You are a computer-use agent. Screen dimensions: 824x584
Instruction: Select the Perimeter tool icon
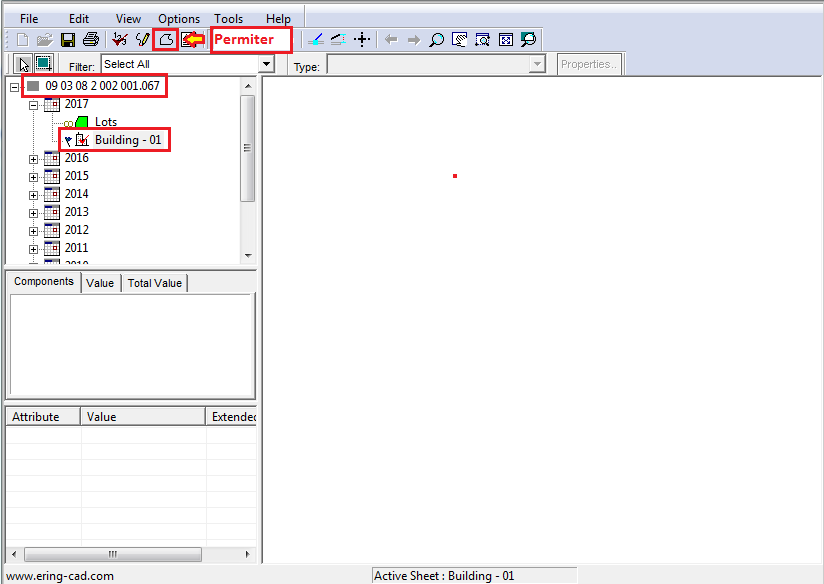[166, 40]
